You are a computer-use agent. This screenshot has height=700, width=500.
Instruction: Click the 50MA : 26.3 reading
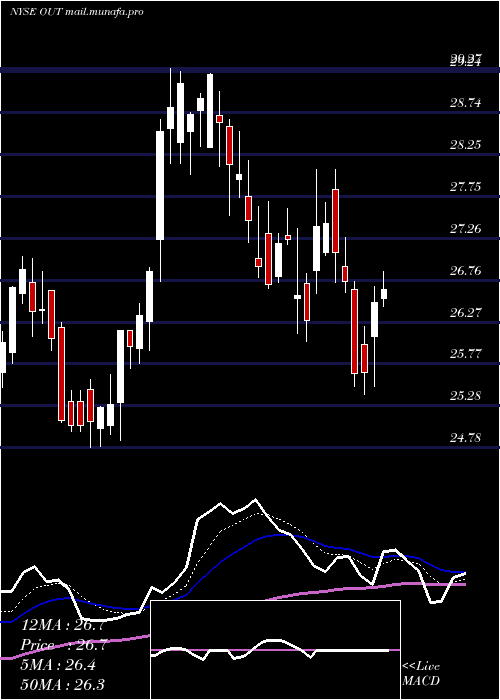pos(63,684)
